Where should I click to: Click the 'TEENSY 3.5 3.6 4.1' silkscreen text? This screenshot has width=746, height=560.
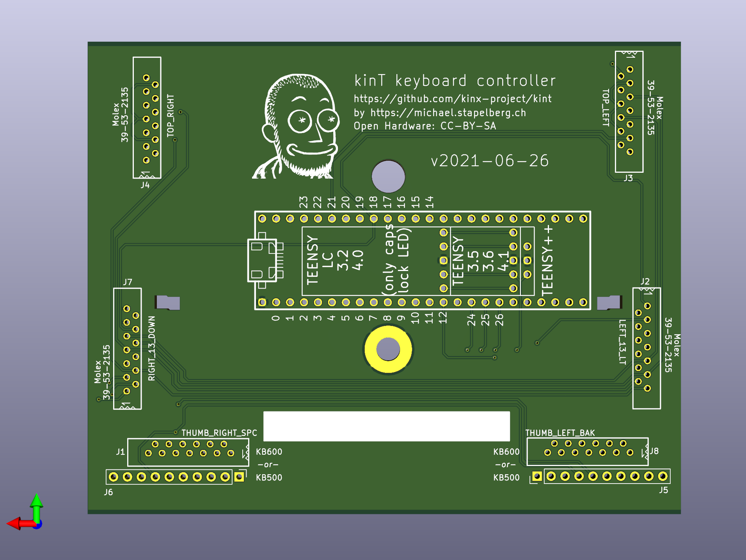pyautogui.click(x=481, y=261)
